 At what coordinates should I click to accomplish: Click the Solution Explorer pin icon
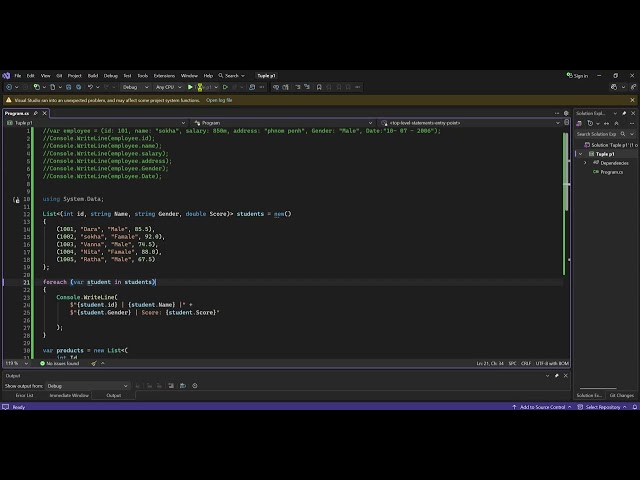coord(624,113)
